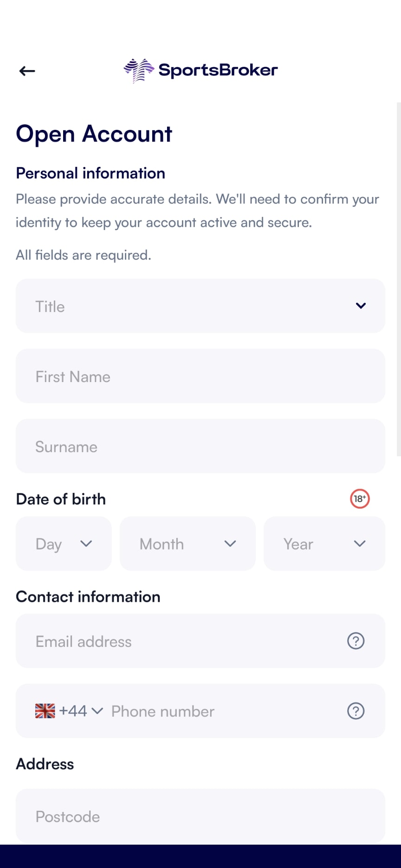Open the Month dropdown
This screenshot has height=868, width=401.
coord(187,543)
